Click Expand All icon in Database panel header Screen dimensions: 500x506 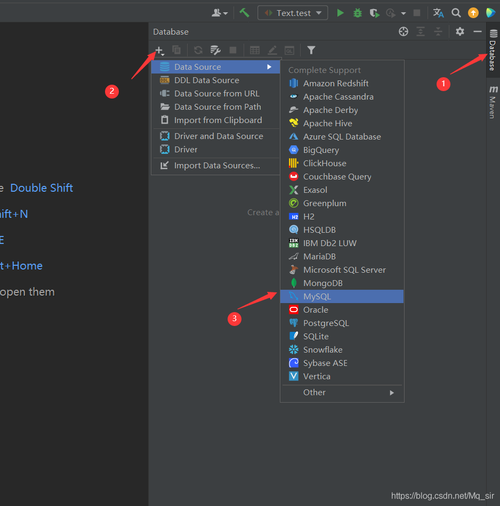421,32
